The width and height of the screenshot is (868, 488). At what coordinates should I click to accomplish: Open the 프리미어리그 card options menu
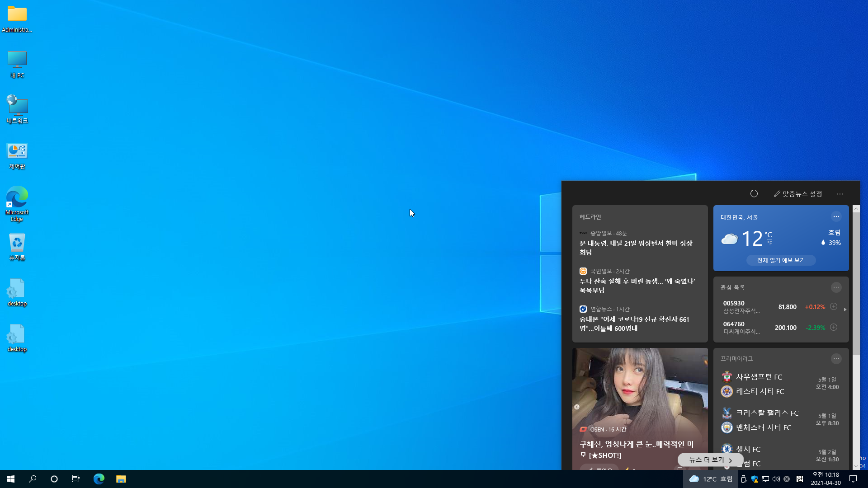point(836,359)
